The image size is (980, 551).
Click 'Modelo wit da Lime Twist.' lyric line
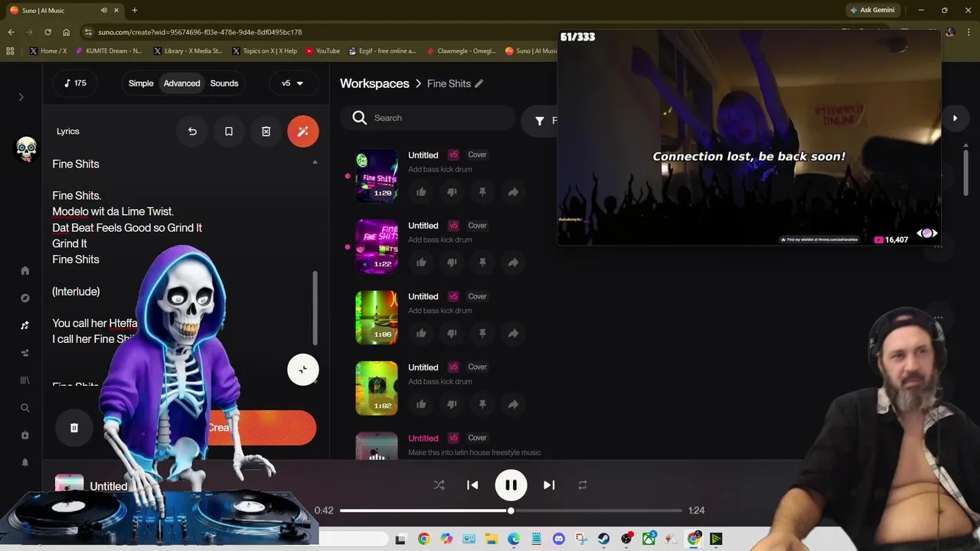point(113,211)
